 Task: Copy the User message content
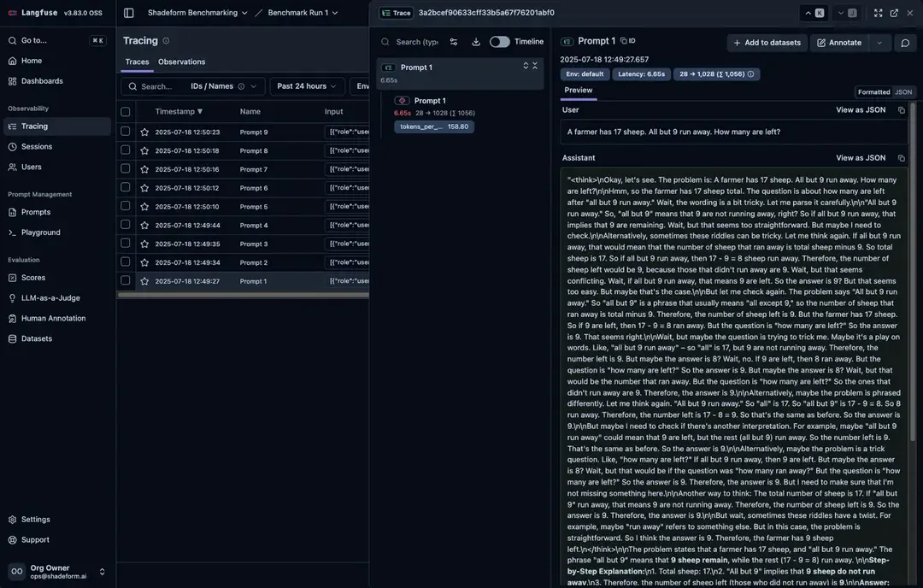(901, 110)
